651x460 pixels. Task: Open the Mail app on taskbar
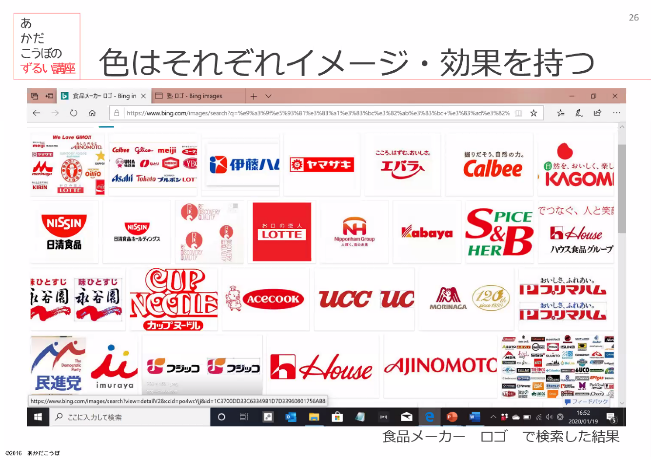click(406, 417)
